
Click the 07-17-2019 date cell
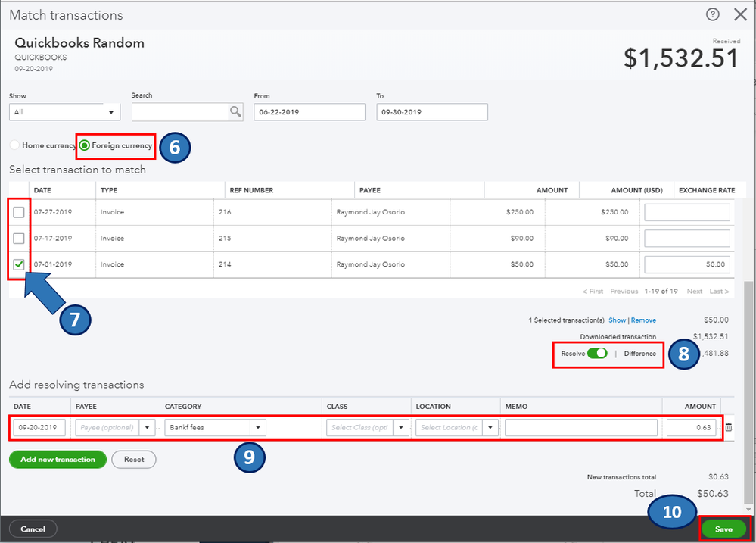(x=53, y=238)
